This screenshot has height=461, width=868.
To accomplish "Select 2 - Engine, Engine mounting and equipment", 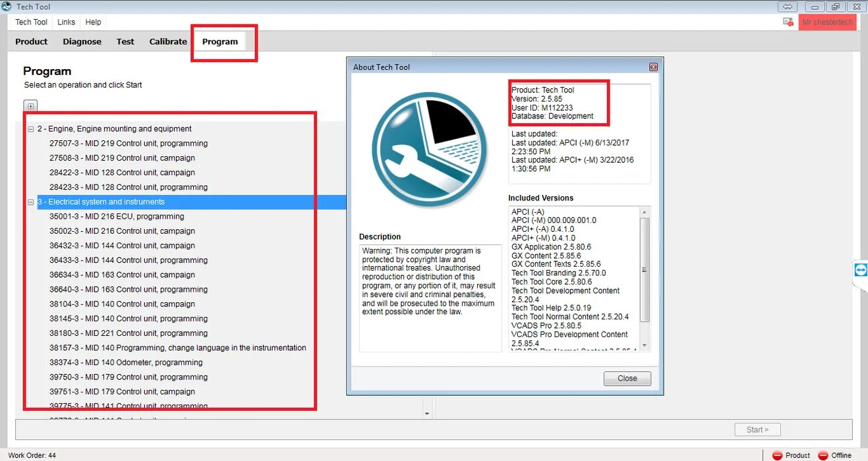I will 115,129.
